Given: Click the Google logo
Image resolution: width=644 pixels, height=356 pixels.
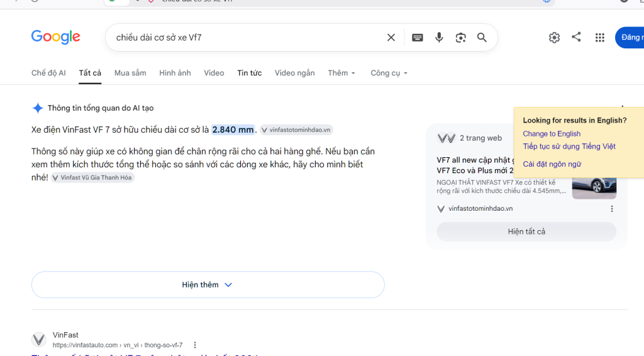Looking at the screenshot, I should point(56,37).
